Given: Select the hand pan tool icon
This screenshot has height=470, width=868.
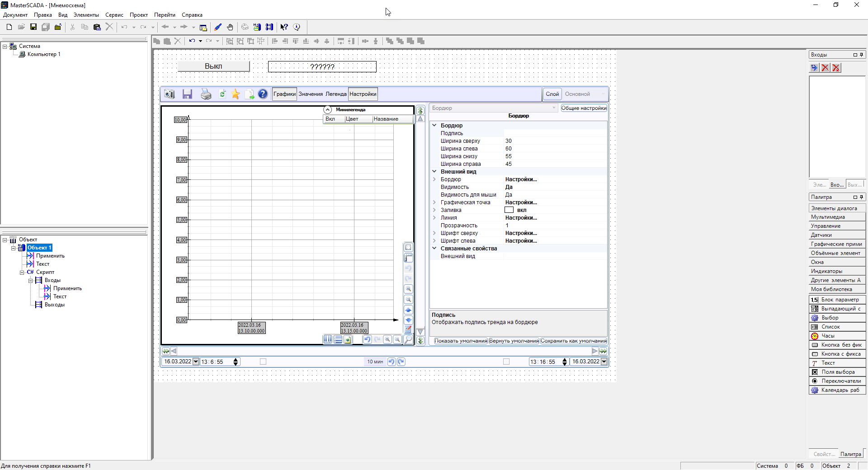Looking at the screenshot, I should (230, 27).
